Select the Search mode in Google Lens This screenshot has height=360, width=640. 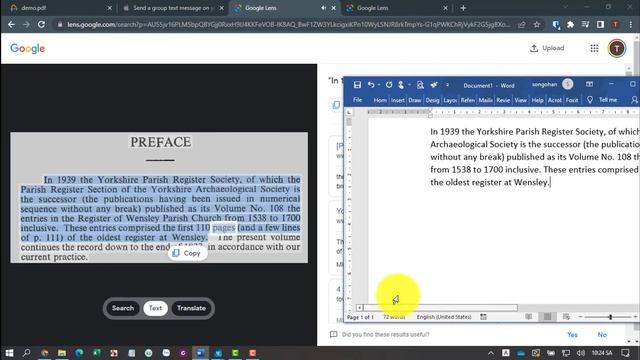pyautogui.click(x=123, y=308)
